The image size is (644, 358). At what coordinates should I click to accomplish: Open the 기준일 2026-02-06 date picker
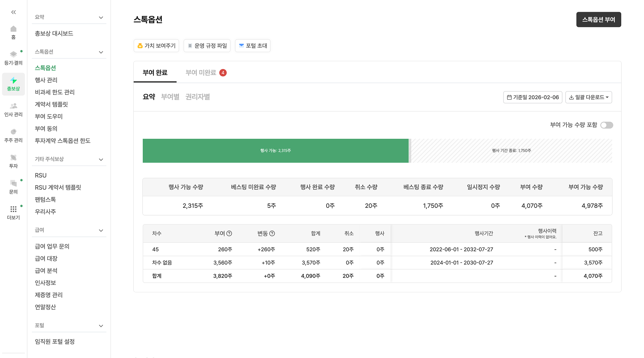532,97
